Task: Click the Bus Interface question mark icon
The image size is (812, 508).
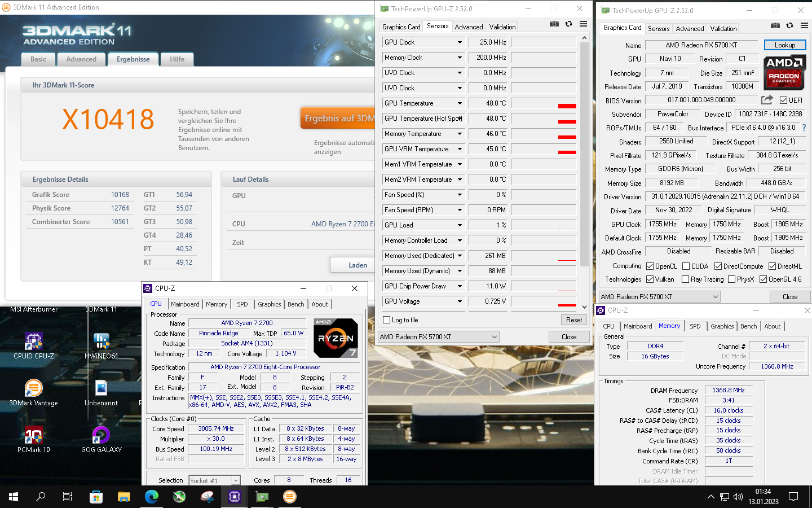Action: (x=804, y=128)
